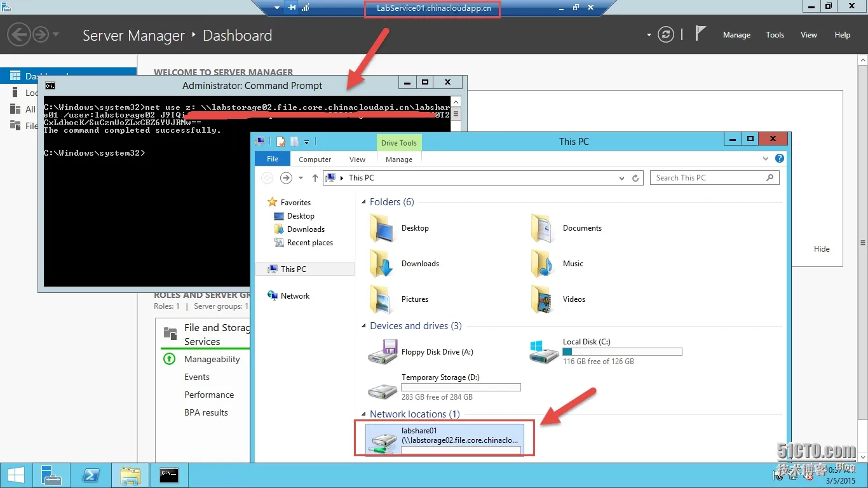Click Explorer forward arrow button
This screenshot has height=488, width=868.
(x=286, y=178)
